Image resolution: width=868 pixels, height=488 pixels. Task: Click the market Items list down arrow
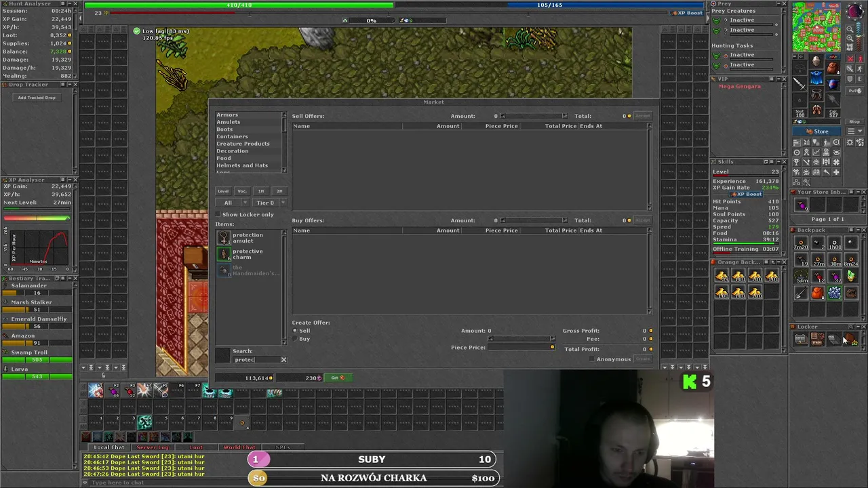point(284,342)
